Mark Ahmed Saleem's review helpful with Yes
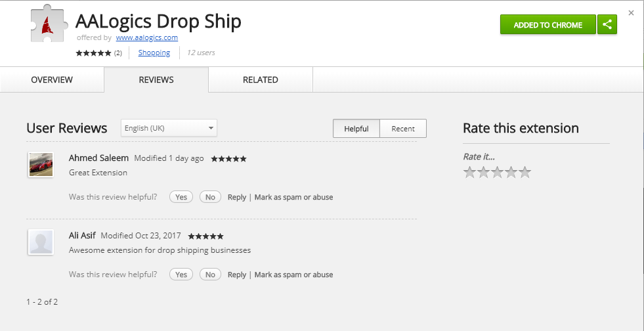This screenshot has width=644, height=331. (x=181, y=197)
